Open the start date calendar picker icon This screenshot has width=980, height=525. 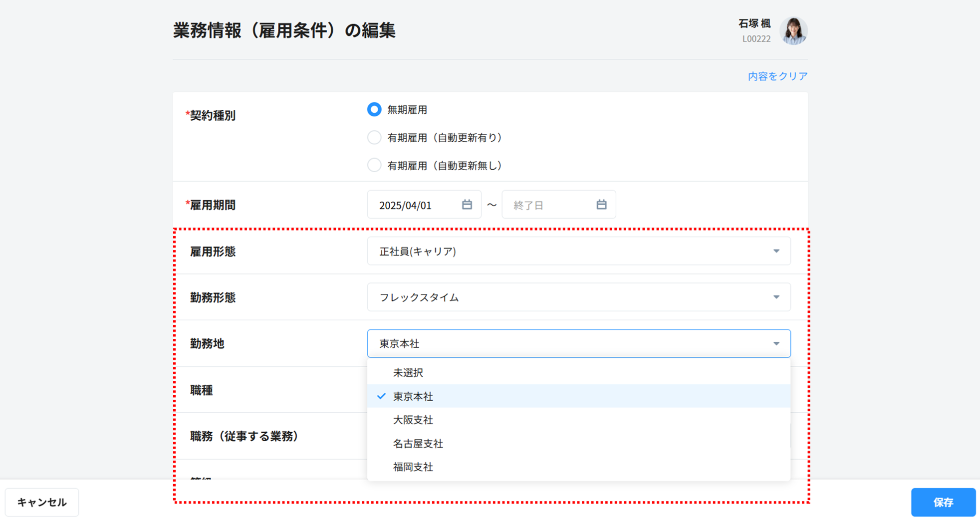click(x=467, y=205)
